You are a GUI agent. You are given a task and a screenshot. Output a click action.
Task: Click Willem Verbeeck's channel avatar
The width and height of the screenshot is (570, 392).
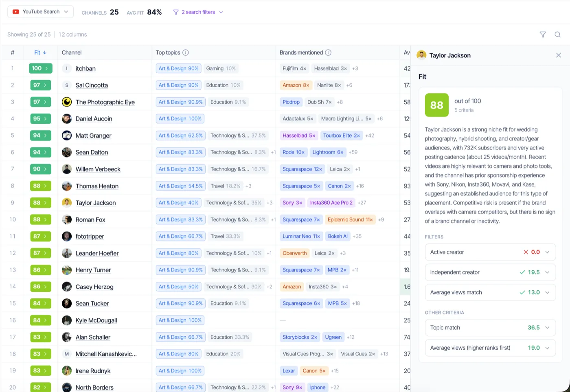[x=67, y=169]
